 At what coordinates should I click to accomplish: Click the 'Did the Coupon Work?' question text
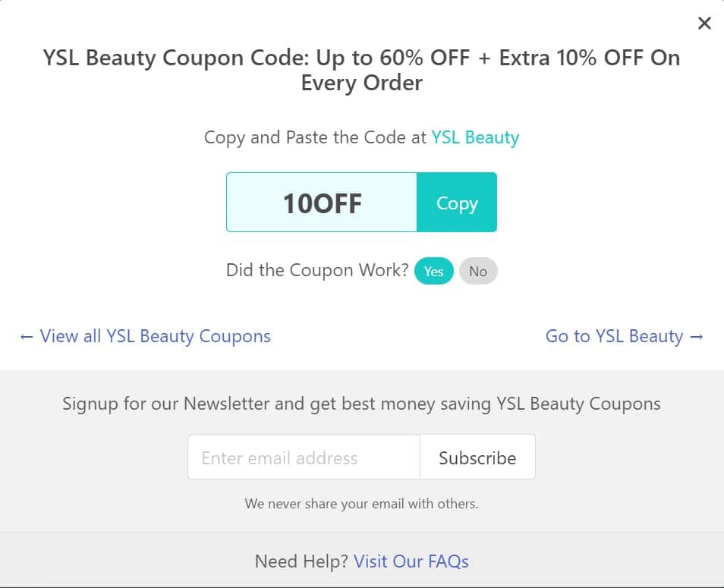[317, 270]
